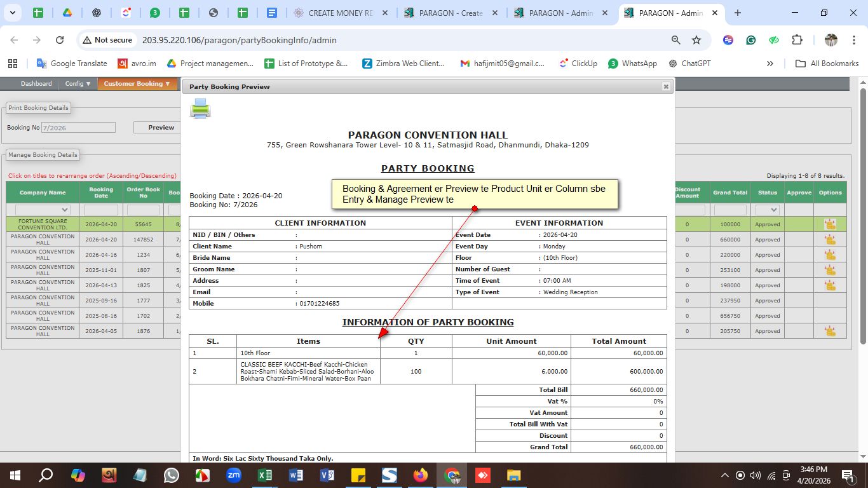Image resolution: width=868 pixels, height=488 pixels.
Task: Open options icon for the 220000 grand total row
Action: coord(830,255)
